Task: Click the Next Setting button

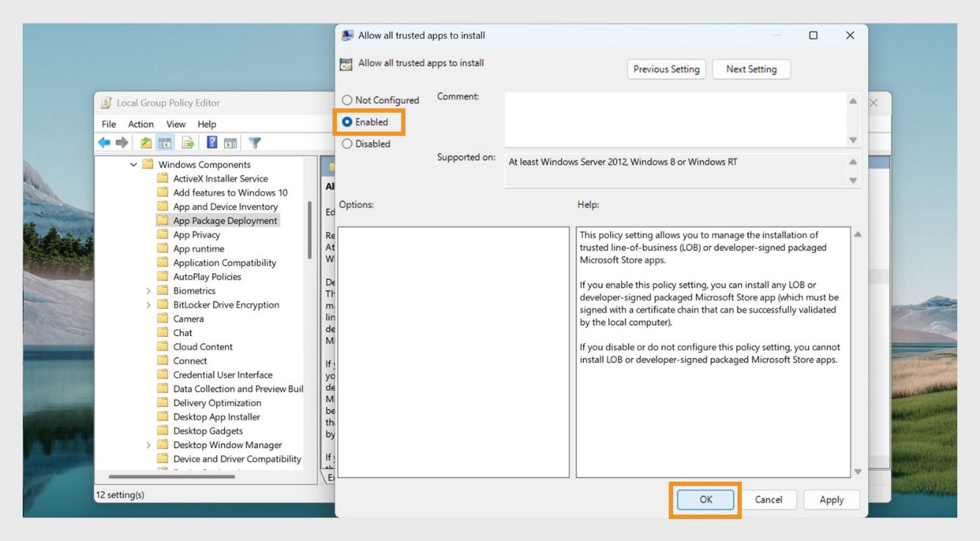Action: click(x=751, y=70)
